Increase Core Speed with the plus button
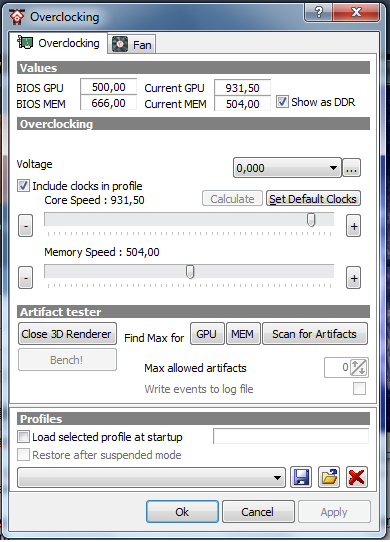The image size is (390, 542). point(353,226)
